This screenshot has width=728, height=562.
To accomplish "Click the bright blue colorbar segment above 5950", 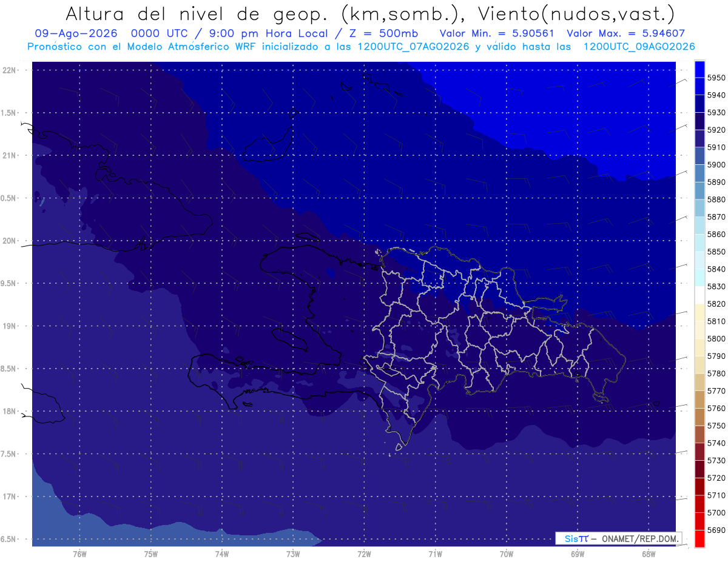I will (699, 69).
